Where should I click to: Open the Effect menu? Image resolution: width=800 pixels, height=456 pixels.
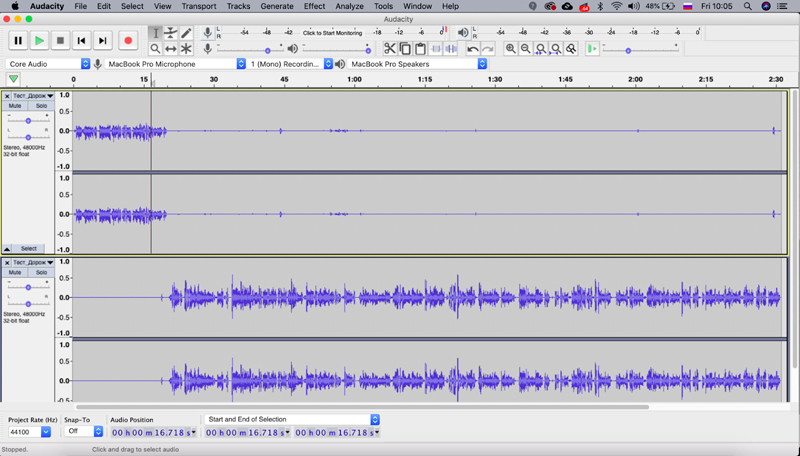pos(314,6)
